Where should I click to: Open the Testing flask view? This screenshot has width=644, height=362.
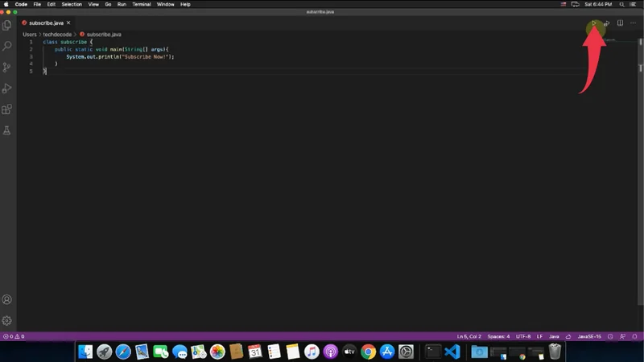(x=7, y=130)
